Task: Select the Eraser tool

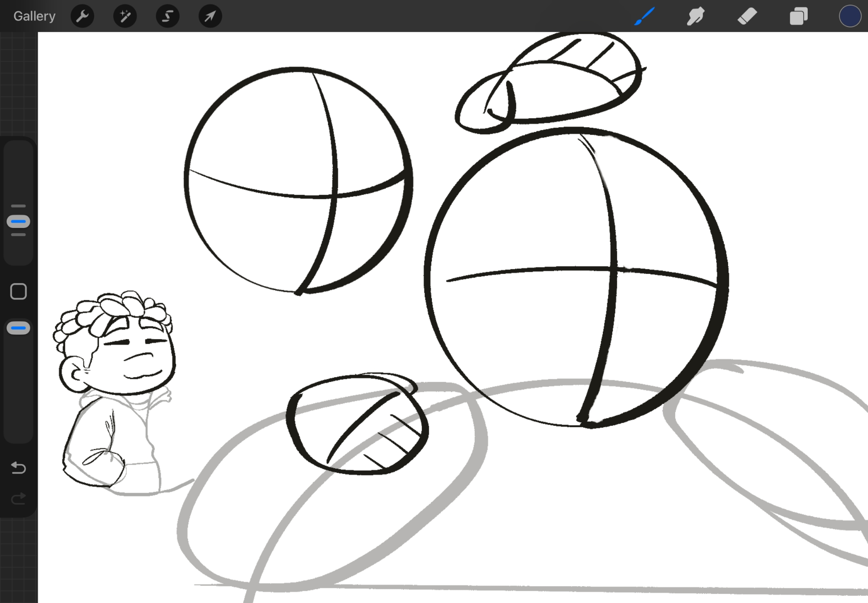Action: [747, 16]
